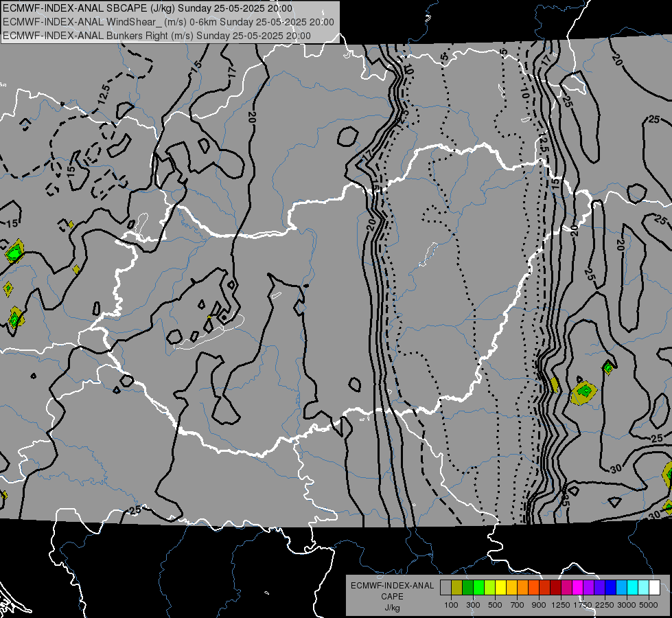Select the white swatch at the legend end
The width and height of the screenshot is (672, 618).
pos(654,588)
